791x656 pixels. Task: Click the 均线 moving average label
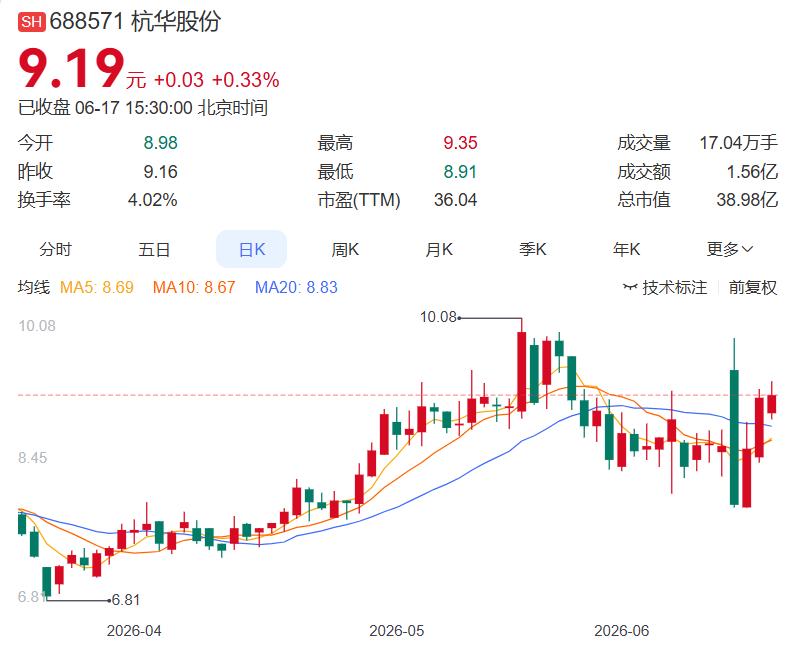tap(34, 288)
